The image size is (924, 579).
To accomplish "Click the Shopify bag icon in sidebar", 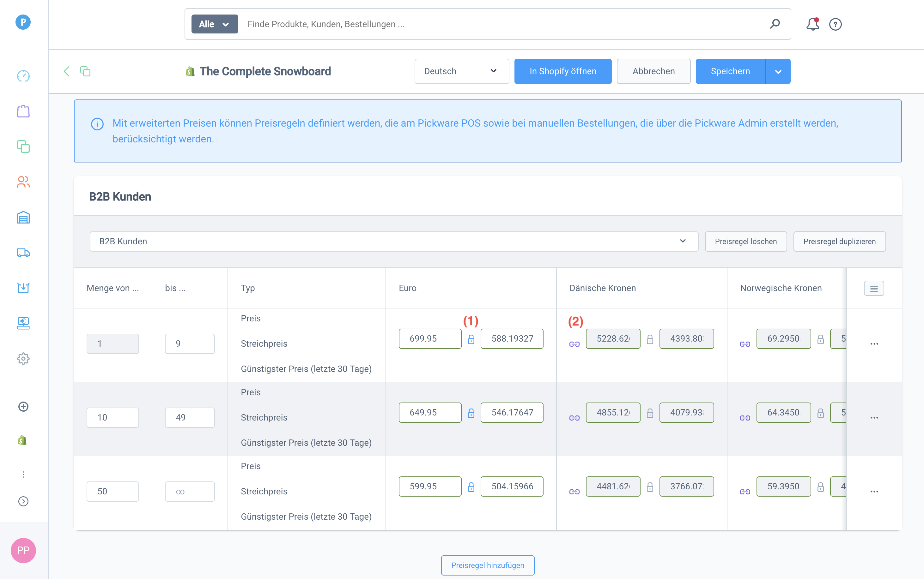I will pyautogui.click(x=22, y=440).
